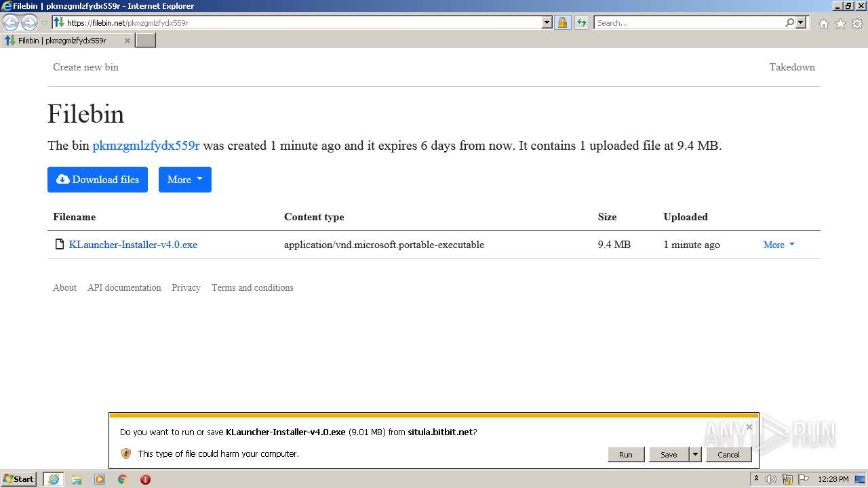
Task: Click the application/vnd.microsoft.portable-executable cell
Action: tap(384, 245)
